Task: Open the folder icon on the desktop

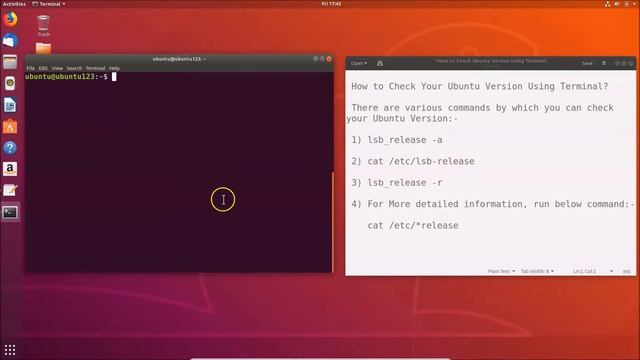Action: click(43, 48)
